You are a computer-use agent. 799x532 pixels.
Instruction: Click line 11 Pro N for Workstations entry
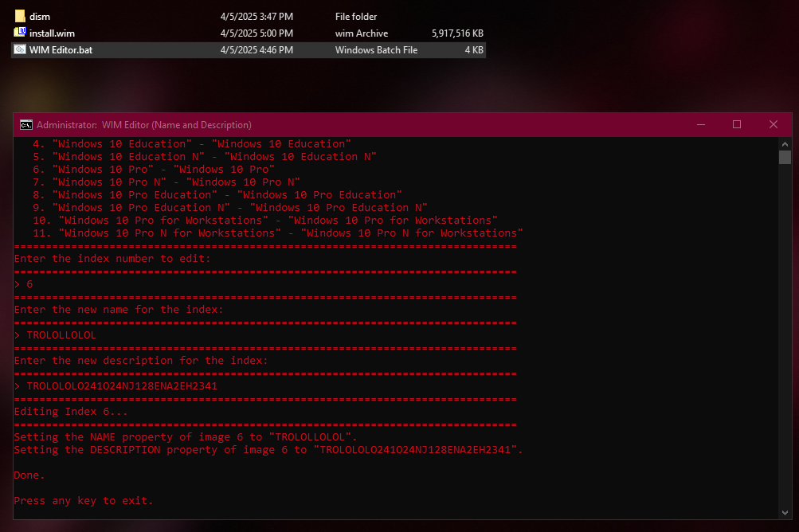278,233
